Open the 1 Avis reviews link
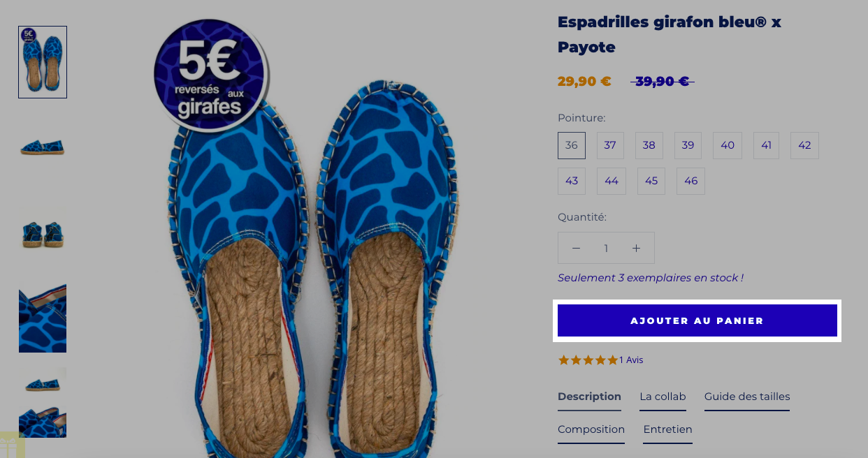 631,360
